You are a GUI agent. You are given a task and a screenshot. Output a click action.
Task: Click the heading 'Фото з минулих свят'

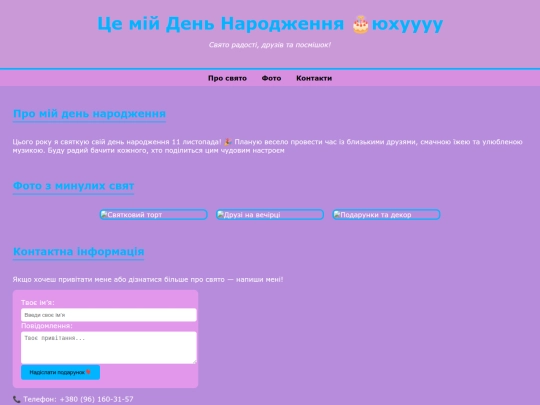73,186
